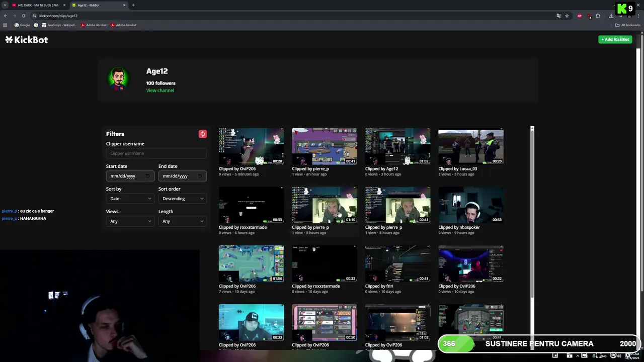This screenshot has height=362, width=644.
Task: Open the browser downloads icon
Action: point(611,16)
